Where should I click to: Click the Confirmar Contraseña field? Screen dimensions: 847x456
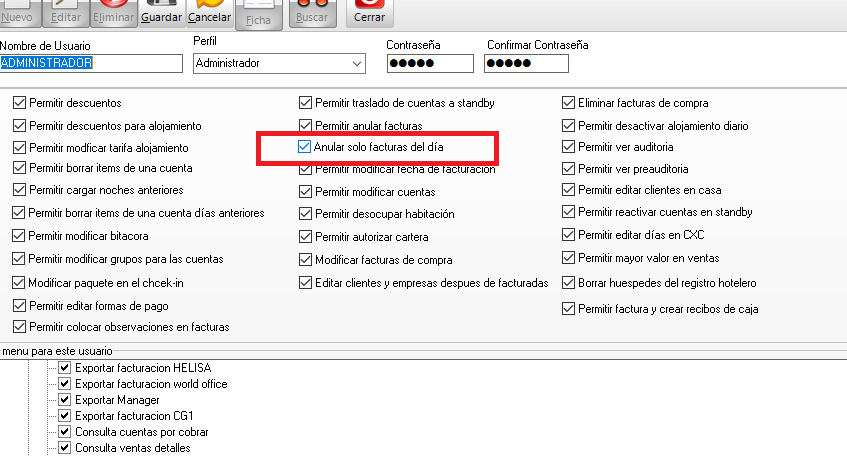(526, 64)
